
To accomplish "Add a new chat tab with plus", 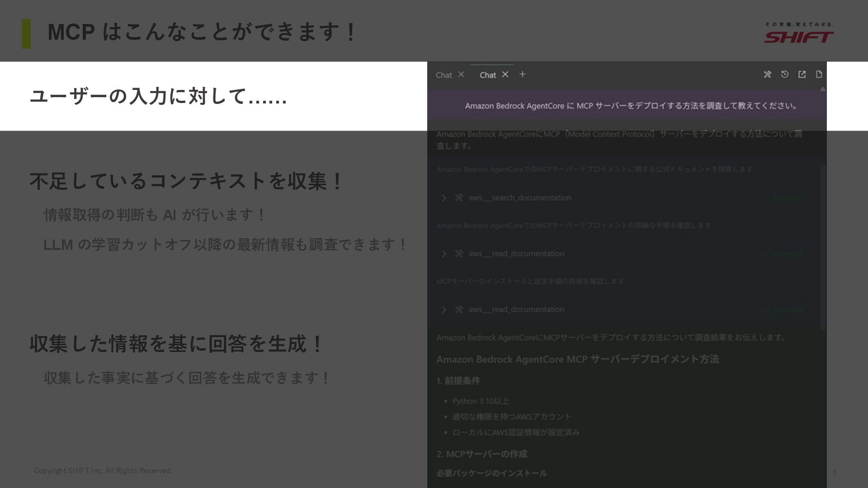I will (522, 74).
